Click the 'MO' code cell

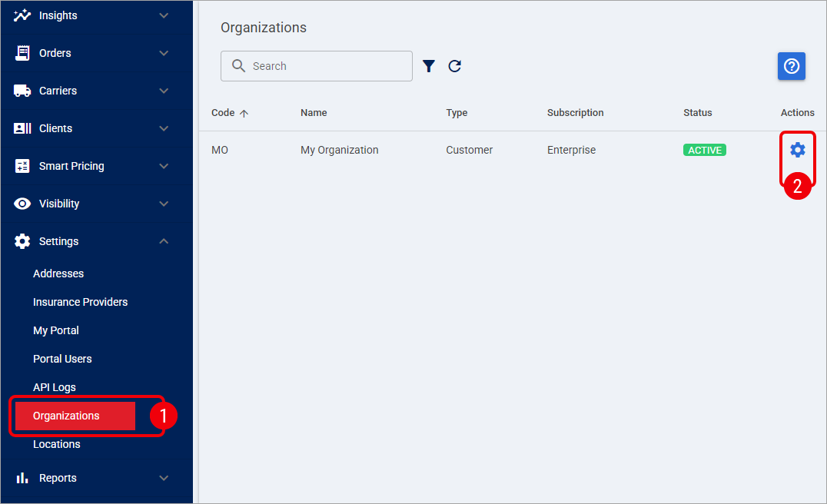(x=220, y=151)
